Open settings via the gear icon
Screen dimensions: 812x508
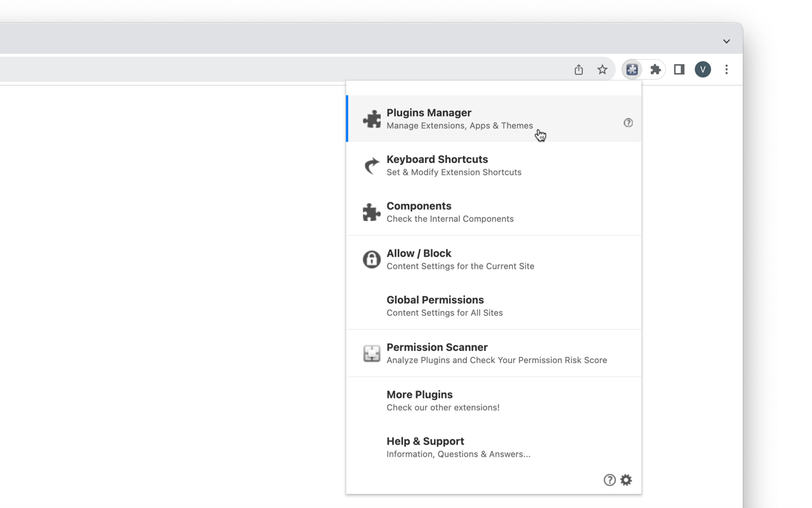(x=626, y=480)
